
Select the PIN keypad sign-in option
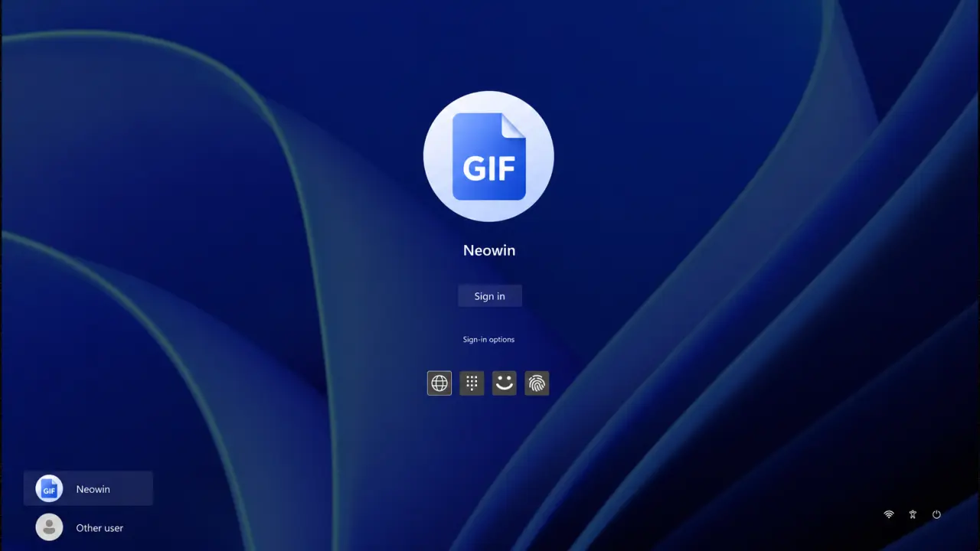472,383
